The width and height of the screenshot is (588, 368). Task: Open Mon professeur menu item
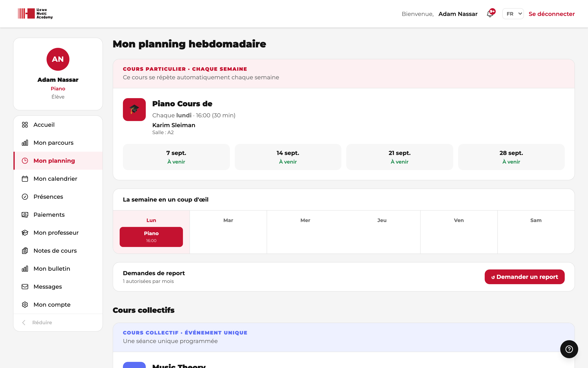coord(58,233)
